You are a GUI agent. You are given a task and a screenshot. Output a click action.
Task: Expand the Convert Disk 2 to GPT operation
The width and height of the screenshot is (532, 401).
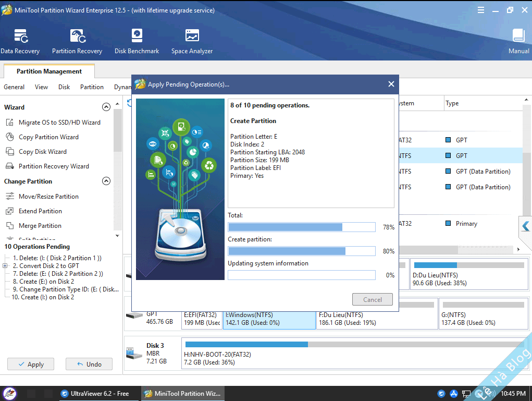coord(5,266)
